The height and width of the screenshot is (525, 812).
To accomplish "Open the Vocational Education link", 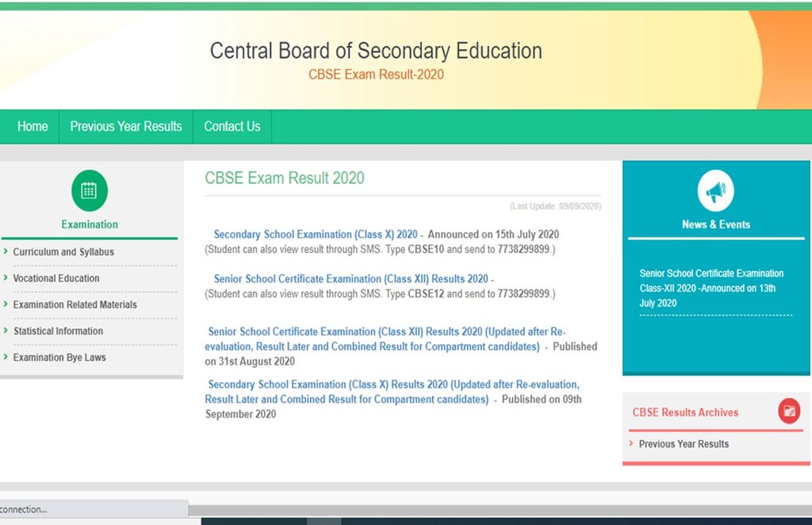I will pyautogui.click(x=56, y=278).
